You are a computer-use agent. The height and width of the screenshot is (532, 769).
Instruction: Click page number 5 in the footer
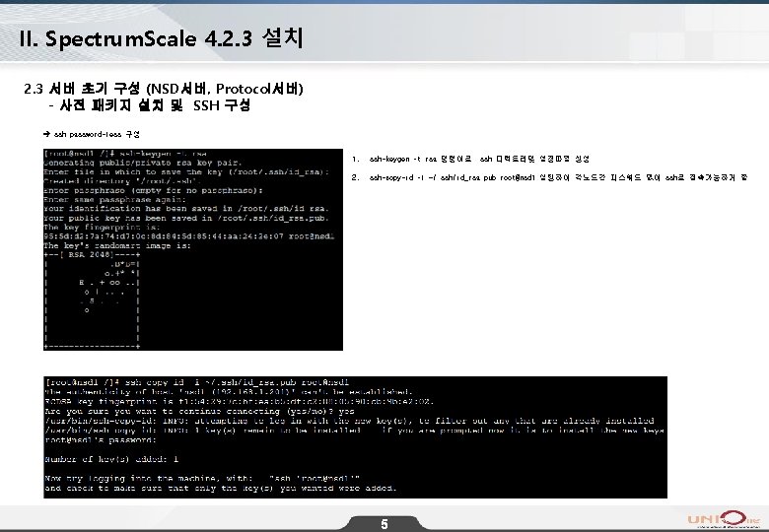(x=384, y=524)
